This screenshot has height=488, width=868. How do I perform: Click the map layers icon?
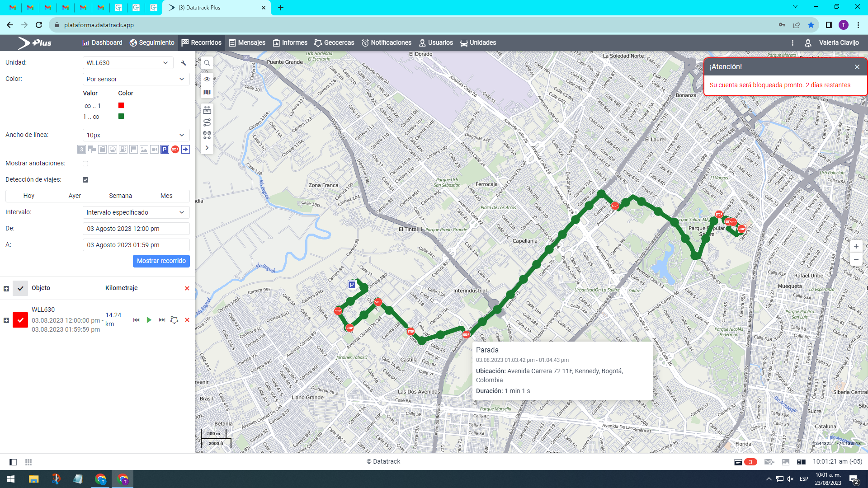coord(207,92)
